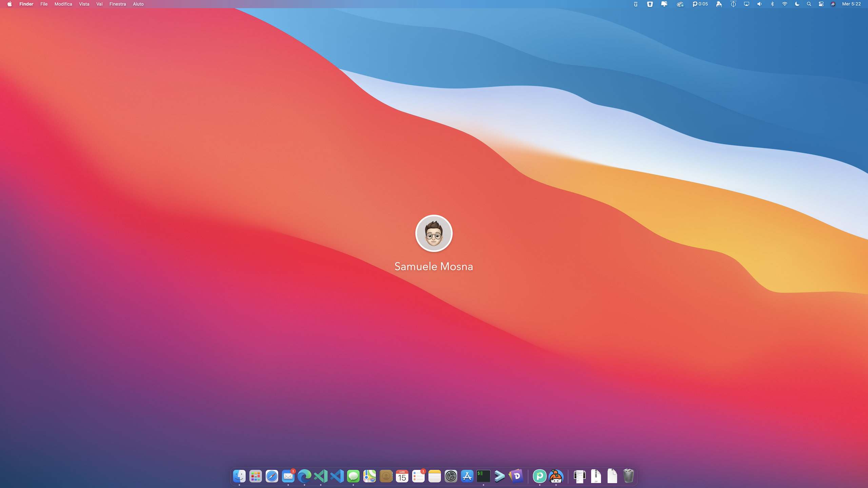Click the Wi-Fi status icon
The height and width of the screenshot is (488, 868).
pos(785,4)
